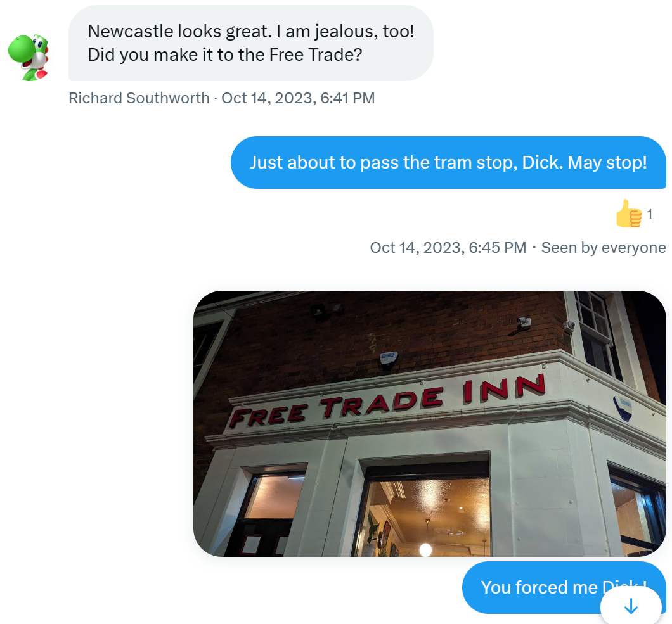
Task: Select the 'Newcastle looks great' message bubble
Action: 250,43
